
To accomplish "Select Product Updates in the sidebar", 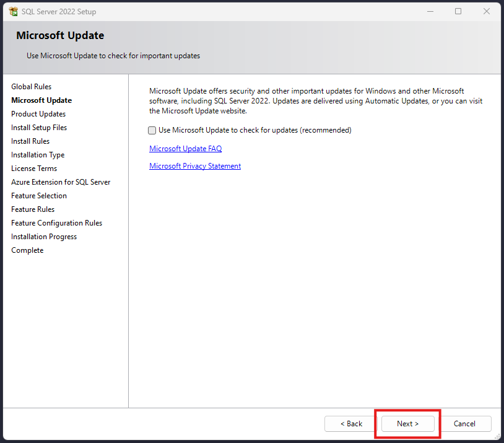I will point(38,114).
